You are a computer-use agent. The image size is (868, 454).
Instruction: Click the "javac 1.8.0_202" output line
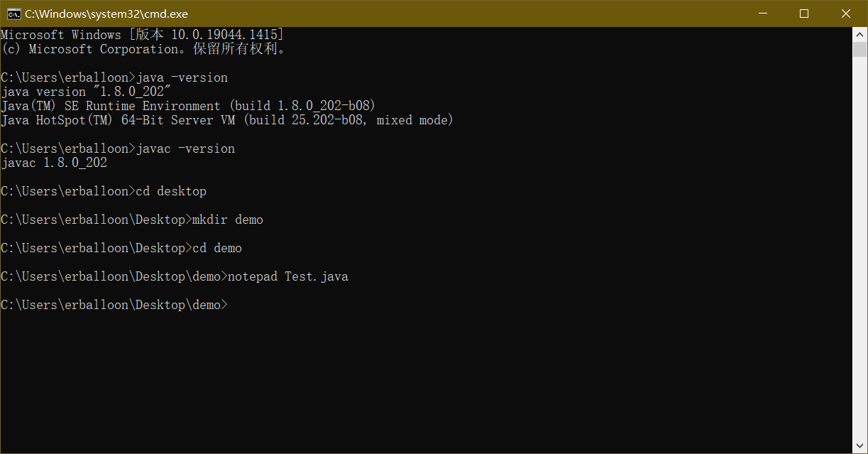pos(54,163)
